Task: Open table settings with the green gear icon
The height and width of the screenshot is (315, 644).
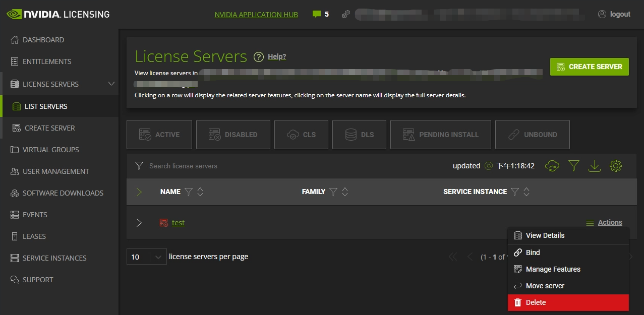Action: pyautogui.click(x=616, y=166)
